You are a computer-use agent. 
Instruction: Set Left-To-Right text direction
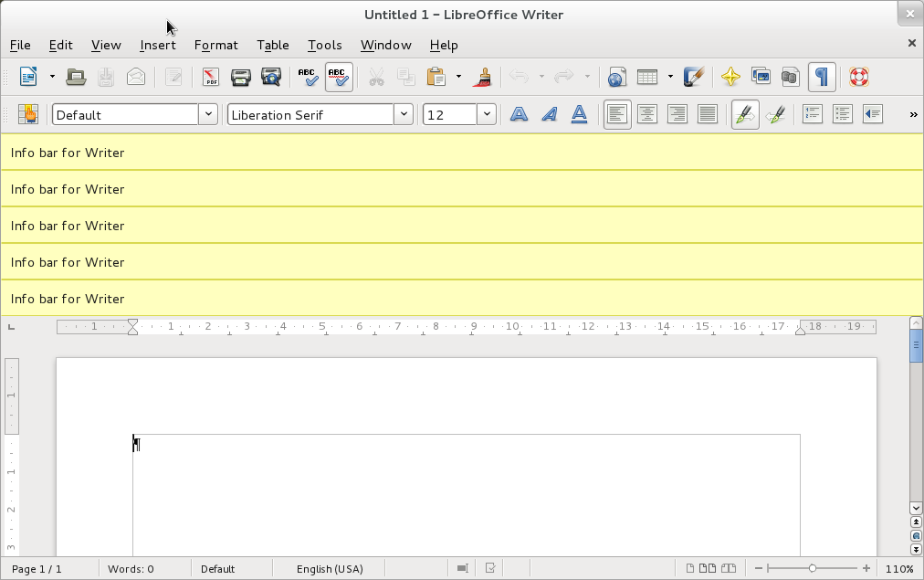745,114
